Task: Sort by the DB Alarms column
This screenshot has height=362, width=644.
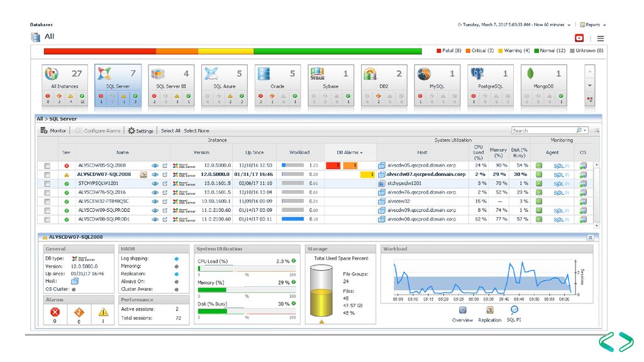Action: tap(350, 152)
